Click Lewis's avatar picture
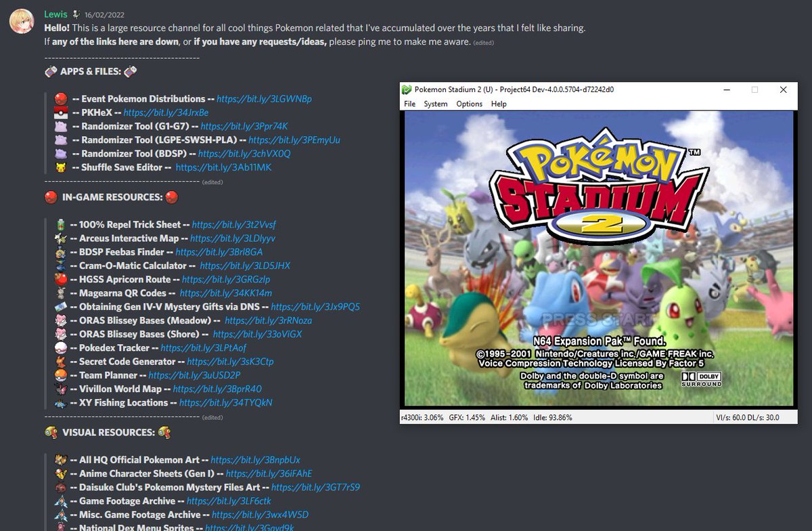The height and width of the screenshot is (531, 812). [21, 19]
